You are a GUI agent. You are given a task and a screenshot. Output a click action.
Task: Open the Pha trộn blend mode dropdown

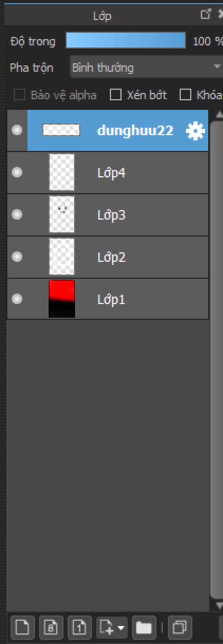pos(147,67)
